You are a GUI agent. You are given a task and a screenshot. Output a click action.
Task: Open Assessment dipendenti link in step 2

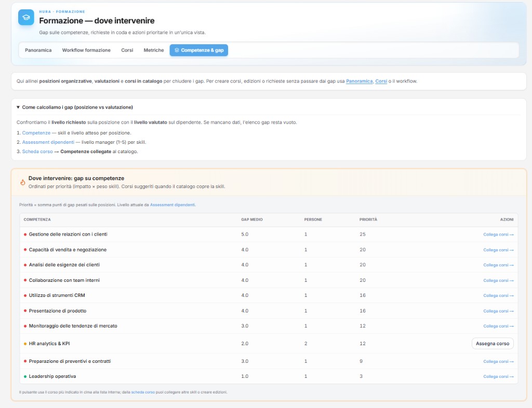tap(48, 142)
